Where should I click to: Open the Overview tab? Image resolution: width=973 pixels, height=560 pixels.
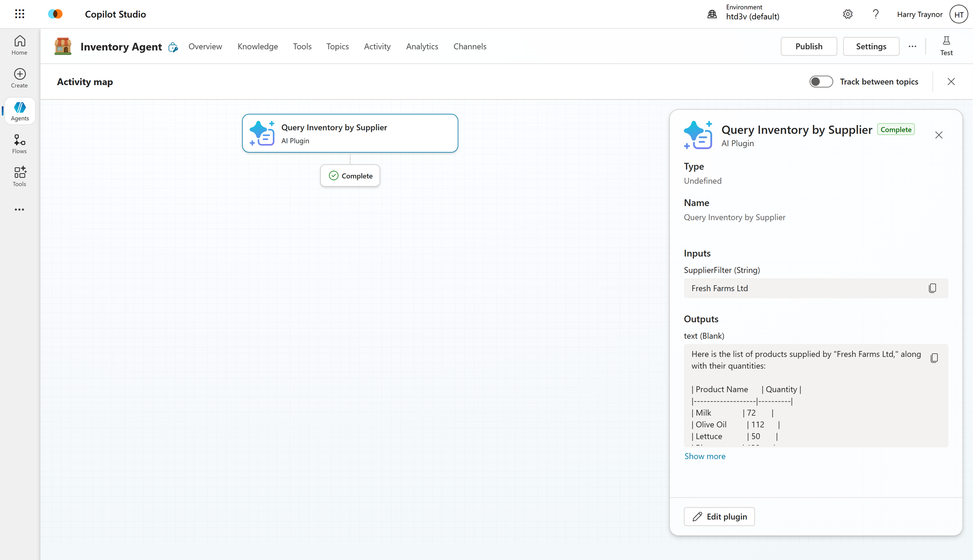[x=205, y=46]
